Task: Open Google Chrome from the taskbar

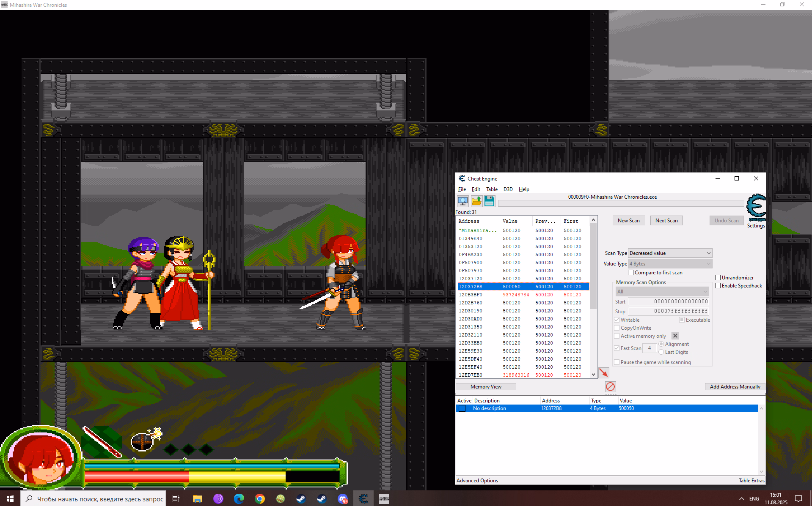Action: point(260,499)
